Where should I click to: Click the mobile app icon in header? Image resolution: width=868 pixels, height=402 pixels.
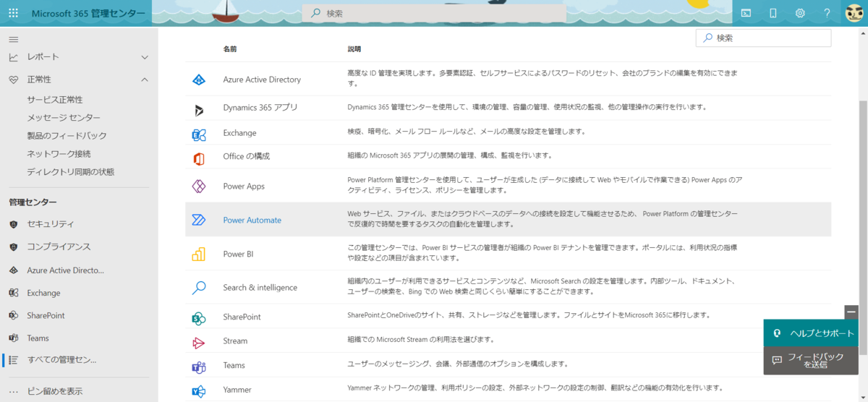coord(773,13)
